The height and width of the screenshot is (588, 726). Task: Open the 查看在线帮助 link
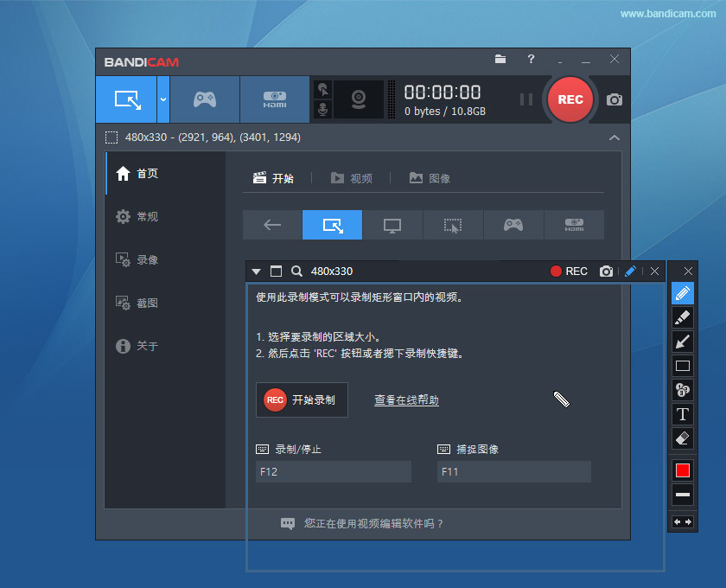coord(405,399)
